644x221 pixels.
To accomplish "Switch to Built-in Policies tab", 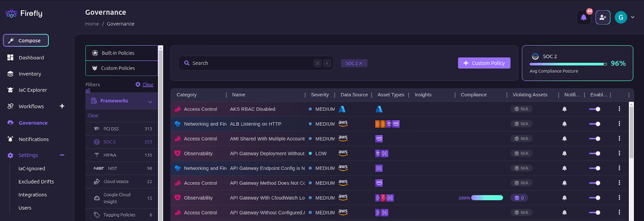I will click(x=122, y=53).
